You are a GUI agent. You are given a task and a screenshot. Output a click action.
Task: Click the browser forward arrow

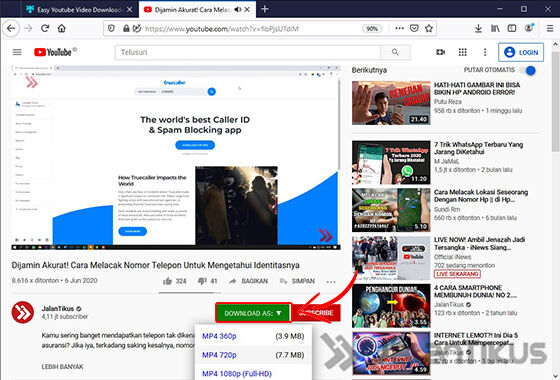[x=28, y=28]
